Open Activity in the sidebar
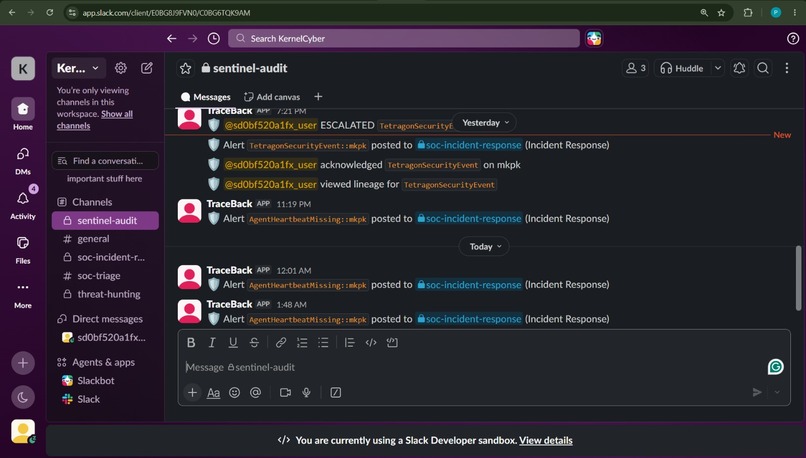 [23, 205]
